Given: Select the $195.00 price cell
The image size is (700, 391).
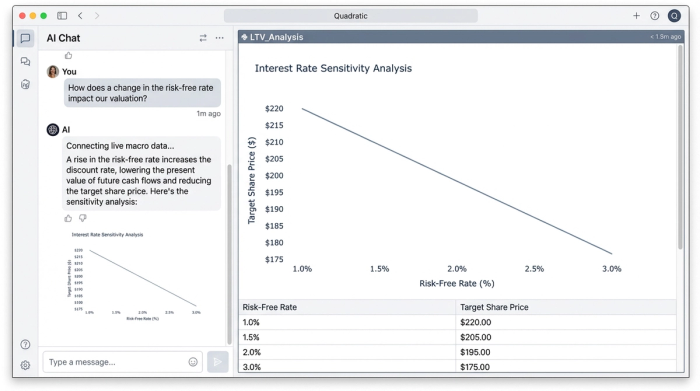Looking at the screenshot, I should point(566,352).
